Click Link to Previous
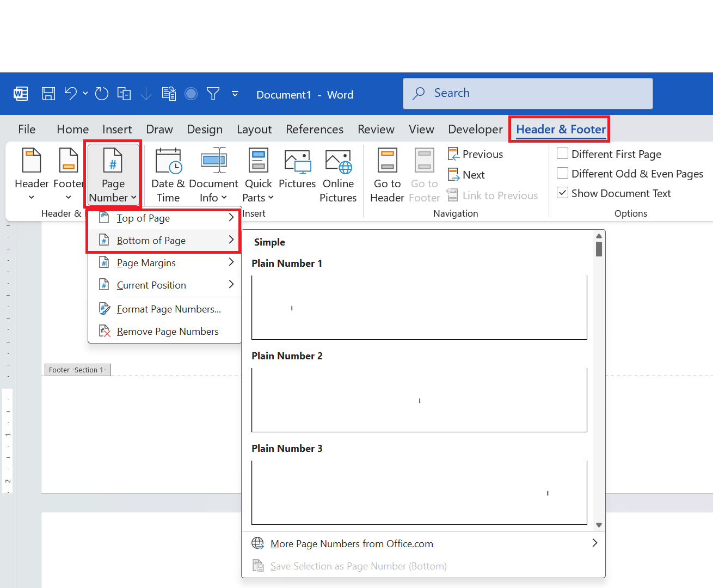 tap(492, 195)
